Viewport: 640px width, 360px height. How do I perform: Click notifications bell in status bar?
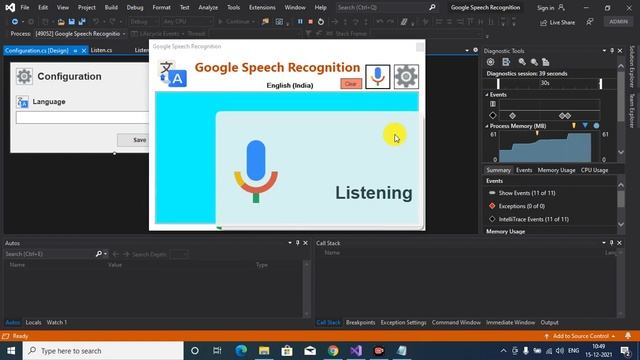(x=628, y=336)
